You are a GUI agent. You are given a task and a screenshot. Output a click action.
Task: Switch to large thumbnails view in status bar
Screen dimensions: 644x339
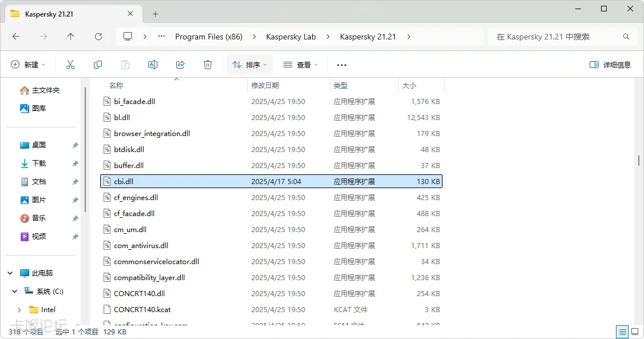tap(634, 332)
